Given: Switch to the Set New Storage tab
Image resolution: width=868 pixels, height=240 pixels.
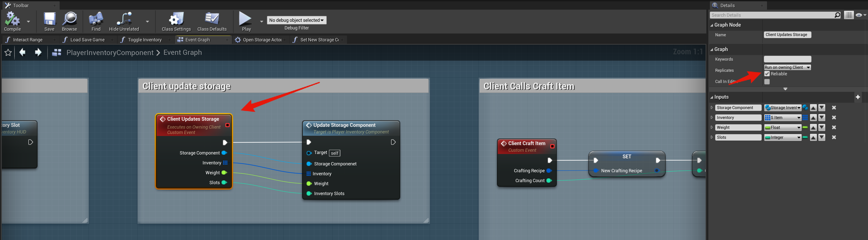Looking at the screenshot, I should click(319, 40).
